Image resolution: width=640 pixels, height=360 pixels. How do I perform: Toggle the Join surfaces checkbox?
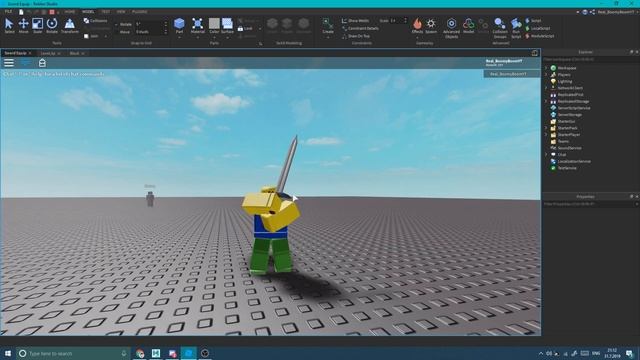tap(86, 36)
